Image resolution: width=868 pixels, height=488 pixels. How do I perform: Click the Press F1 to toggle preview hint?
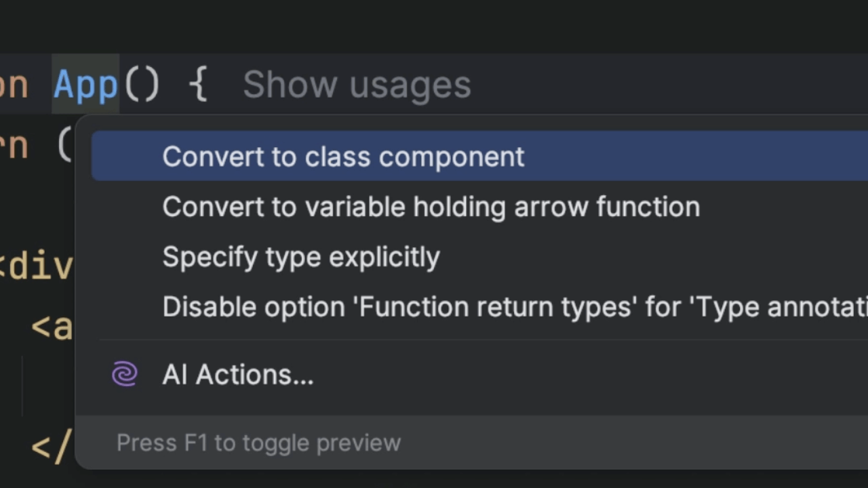pos(258,443)
